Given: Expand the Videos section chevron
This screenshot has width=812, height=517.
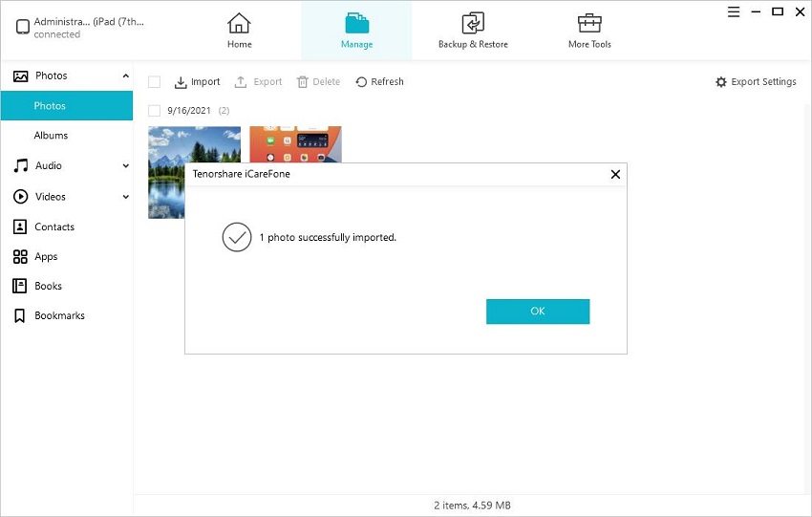Looking at the screenshot, I should (125, 197).
